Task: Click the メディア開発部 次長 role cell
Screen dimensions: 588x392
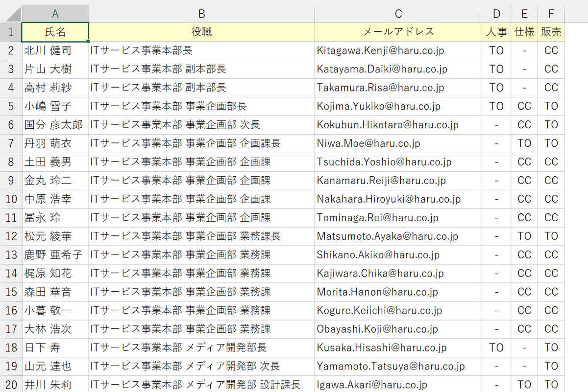Action: 202,367
